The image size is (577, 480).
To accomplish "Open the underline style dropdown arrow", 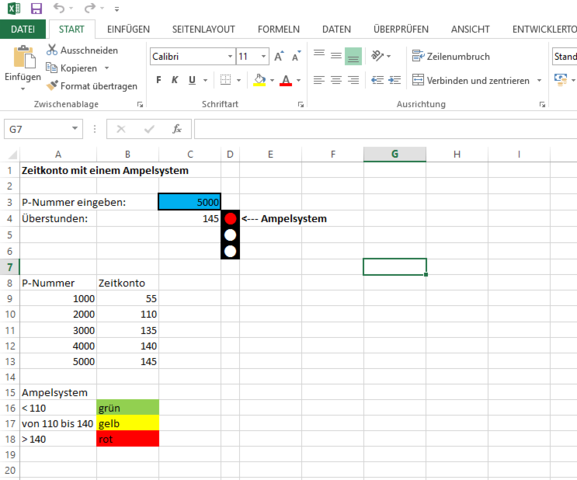I will 205,80.
